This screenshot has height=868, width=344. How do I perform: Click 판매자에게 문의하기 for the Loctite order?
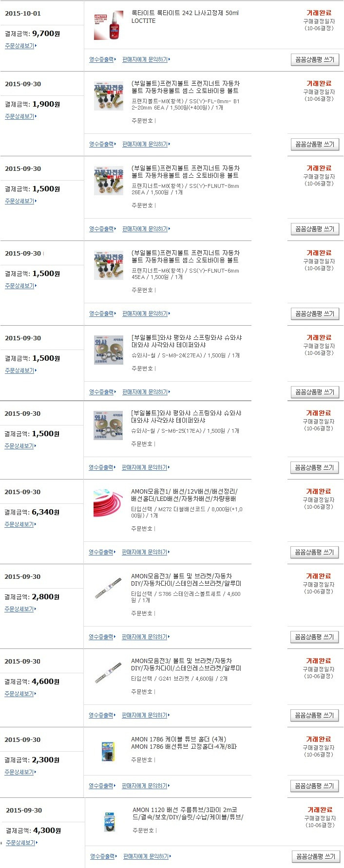146,59
